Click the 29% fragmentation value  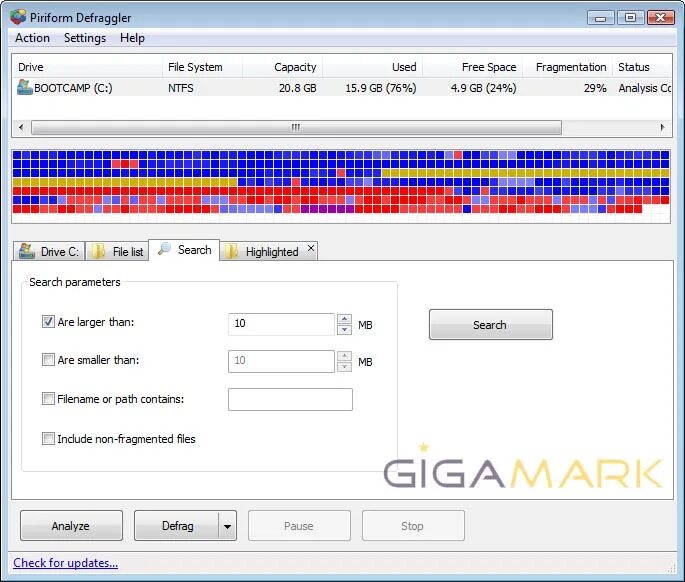pyautogui.click(x=595, y=88)
